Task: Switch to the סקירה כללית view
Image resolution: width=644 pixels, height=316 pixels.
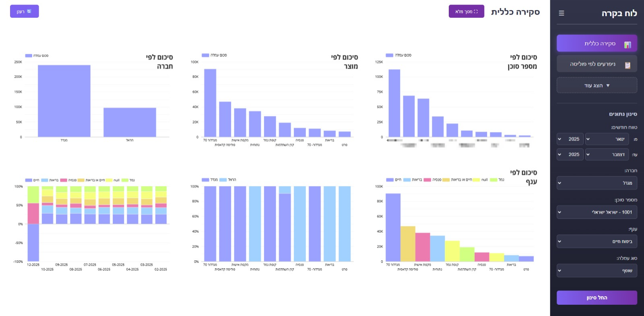Action: (597, 43)
